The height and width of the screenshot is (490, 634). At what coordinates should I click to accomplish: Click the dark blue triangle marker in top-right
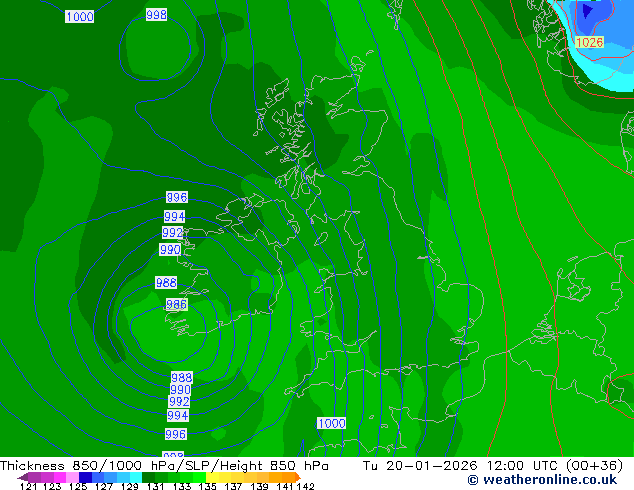click(587, 11)
